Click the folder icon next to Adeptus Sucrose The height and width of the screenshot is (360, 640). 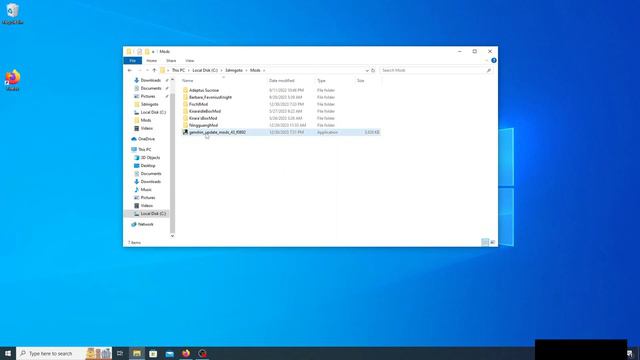click(185, 90)
